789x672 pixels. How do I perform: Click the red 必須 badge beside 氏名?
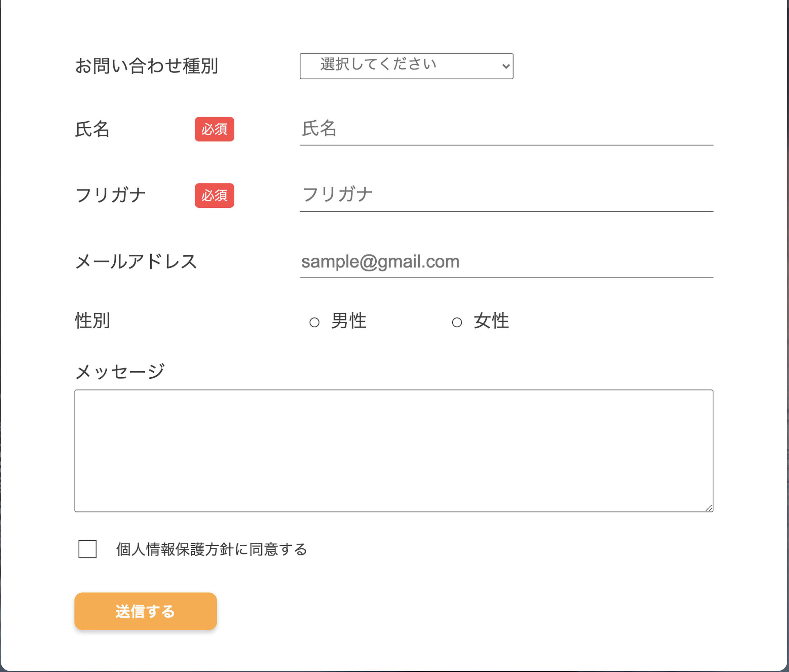[x=214, y=129]
